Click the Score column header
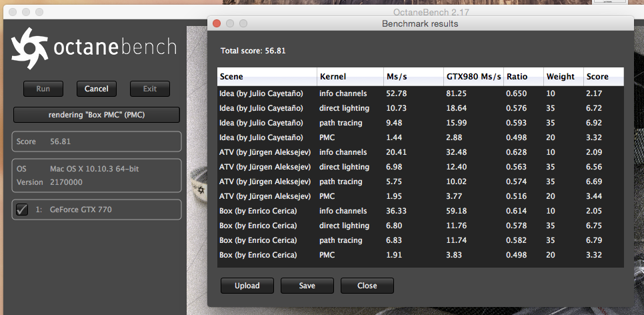 coord(604,77)
